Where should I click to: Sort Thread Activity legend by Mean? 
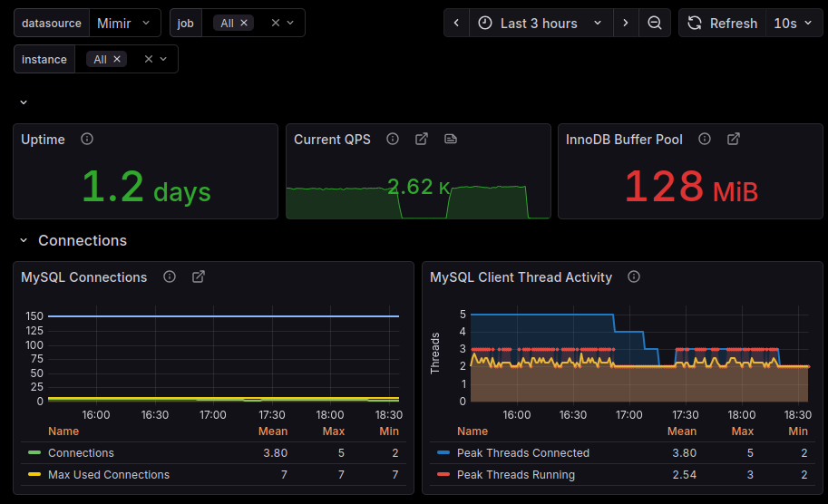click(682, 431)
